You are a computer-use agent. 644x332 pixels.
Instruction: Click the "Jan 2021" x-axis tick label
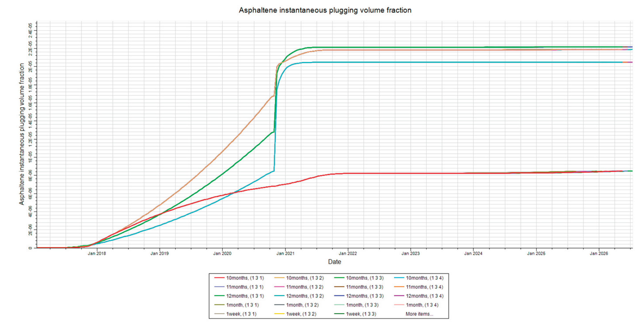tap(285, 253)
